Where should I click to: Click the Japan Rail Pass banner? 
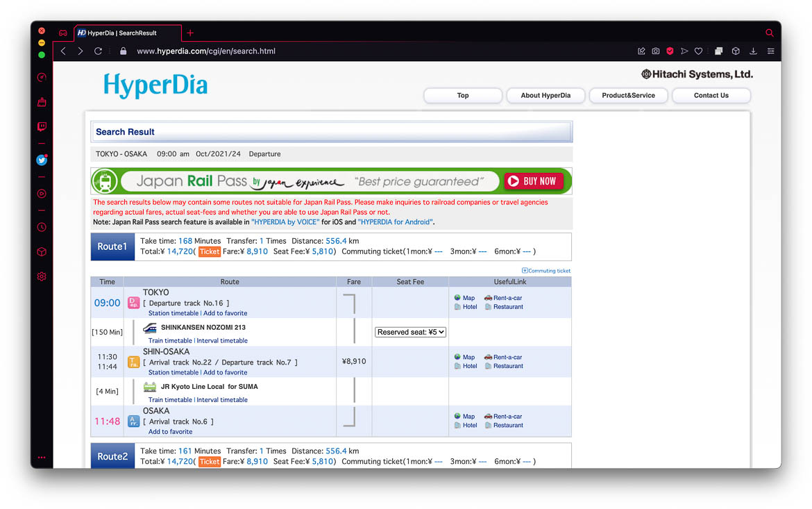click(x=332, y=181)
